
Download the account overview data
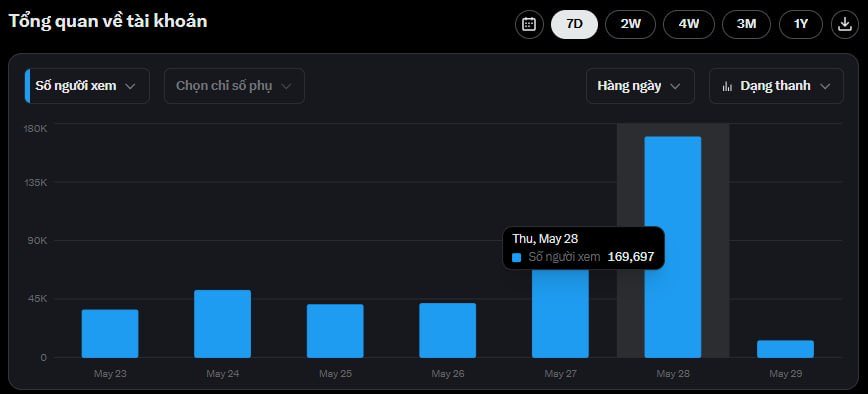point(845,24)
